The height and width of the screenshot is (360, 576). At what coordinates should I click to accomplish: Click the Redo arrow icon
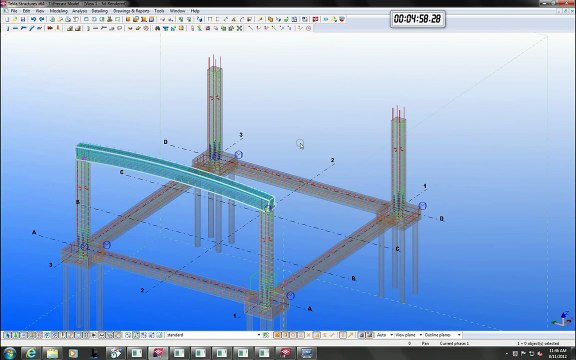click(42, 19)
